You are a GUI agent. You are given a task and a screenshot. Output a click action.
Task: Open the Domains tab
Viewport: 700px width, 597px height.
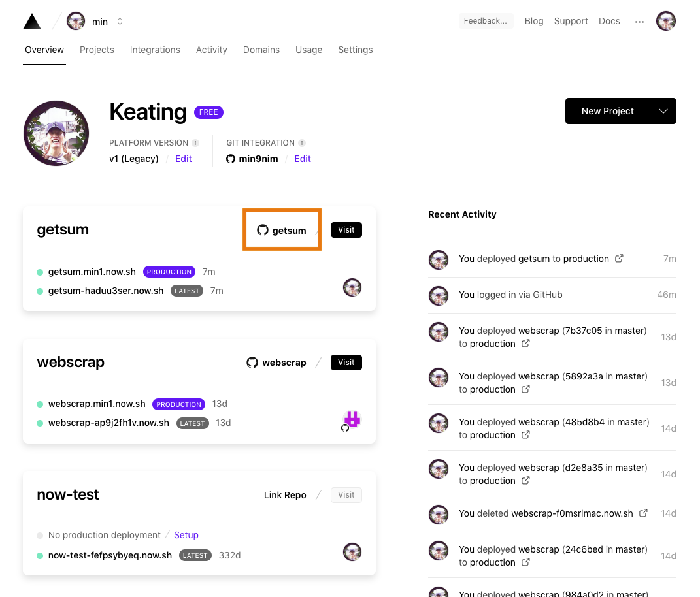tap(261, 50)
